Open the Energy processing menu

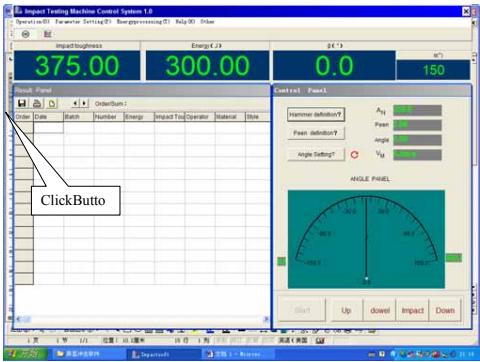tap(143, 22)
